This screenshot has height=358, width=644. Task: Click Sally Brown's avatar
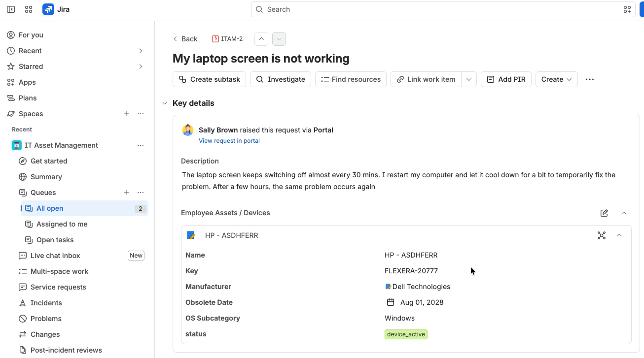188,130
